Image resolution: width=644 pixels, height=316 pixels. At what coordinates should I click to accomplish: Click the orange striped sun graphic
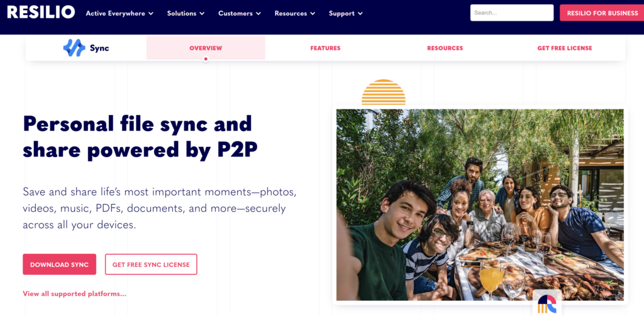point(383,92)
